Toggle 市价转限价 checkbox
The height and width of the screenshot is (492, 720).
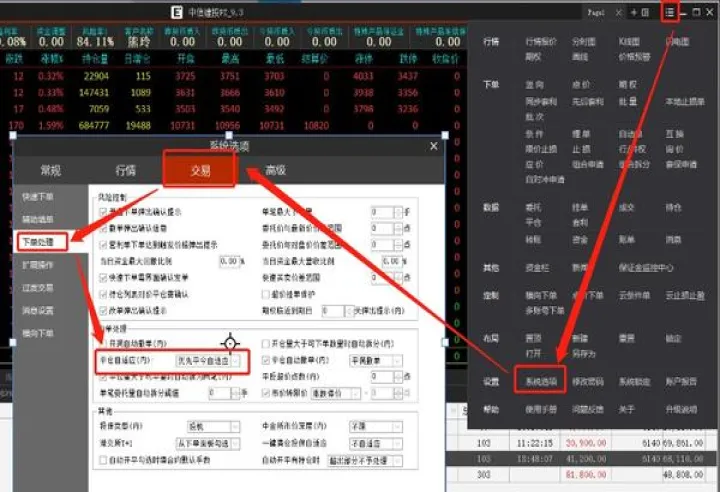pyautogui.click(x=265, y=393)
